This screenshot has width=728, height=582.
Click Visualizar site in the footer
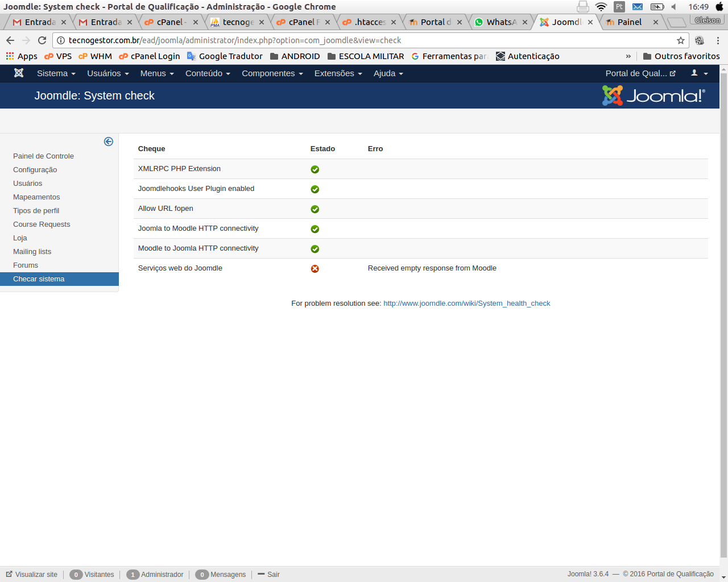[x=32, y=575]
